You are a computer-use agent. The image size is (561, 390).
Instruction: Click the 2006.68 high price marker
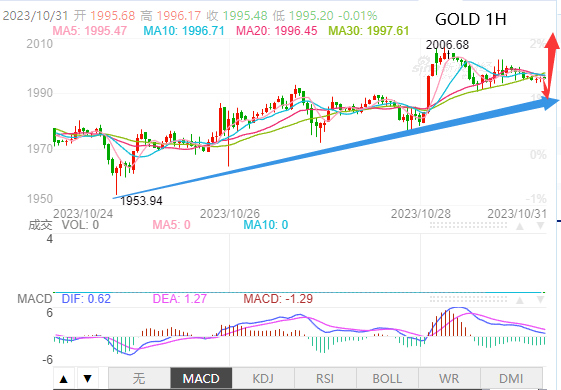coord(447,45)
